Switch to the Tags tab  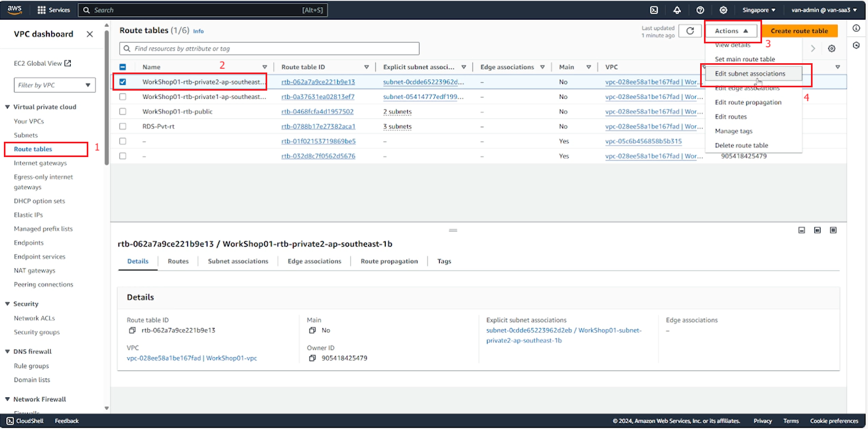[444, 261]
